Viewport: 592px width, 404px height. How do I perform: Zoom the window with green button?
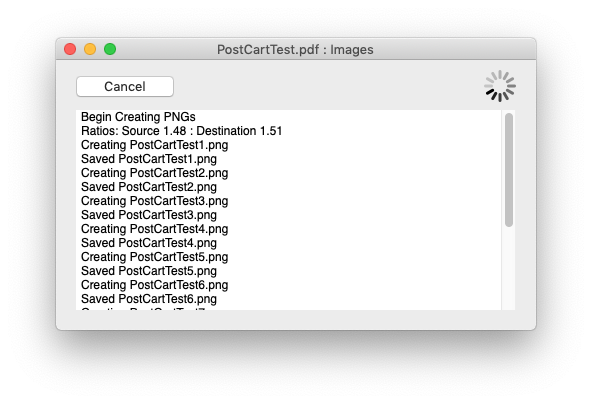110,49
